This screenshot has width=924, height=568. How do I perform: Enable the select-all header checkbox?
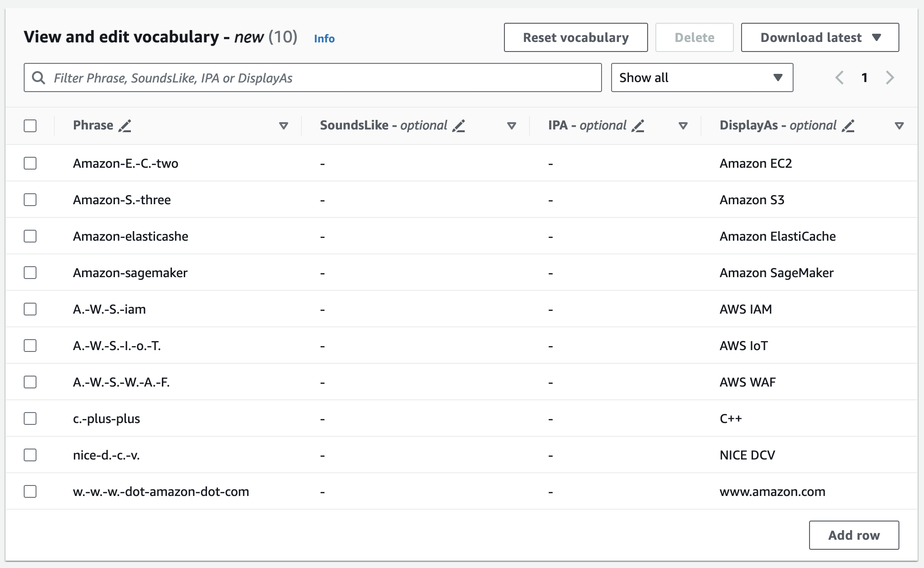coord(31,126)
